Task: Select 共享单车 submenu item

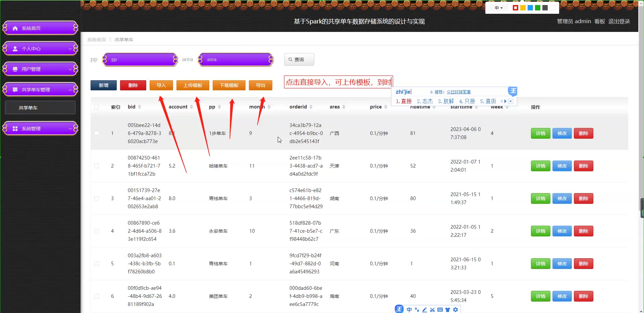Action: click(40, 108)
